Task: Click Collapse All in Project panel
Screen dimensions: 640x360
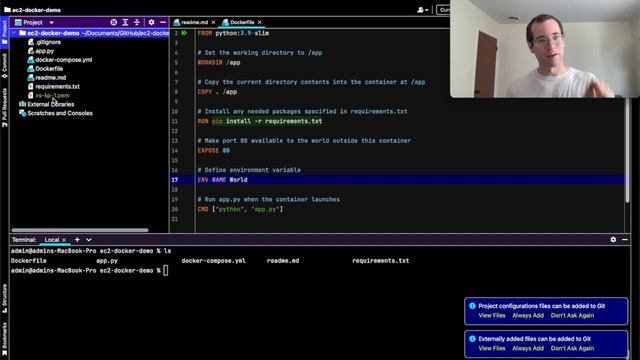Action: click(x=137, y=22)
